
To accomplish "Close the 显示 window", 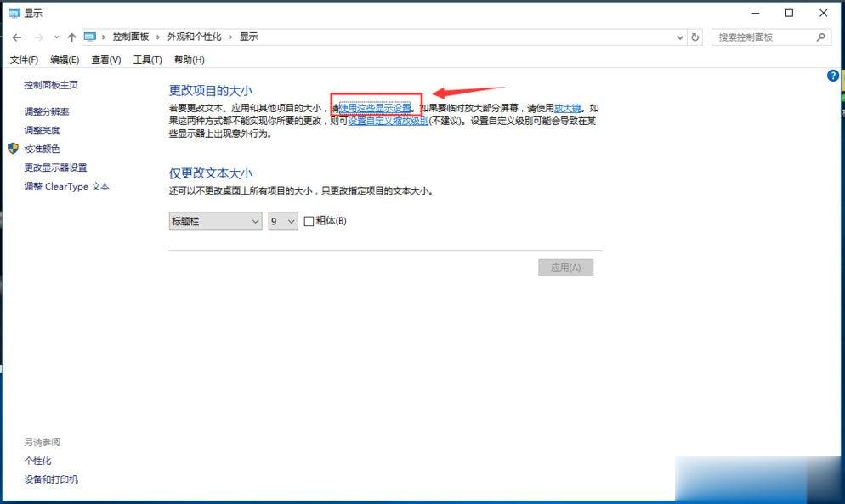I will (x=824, y=13).
